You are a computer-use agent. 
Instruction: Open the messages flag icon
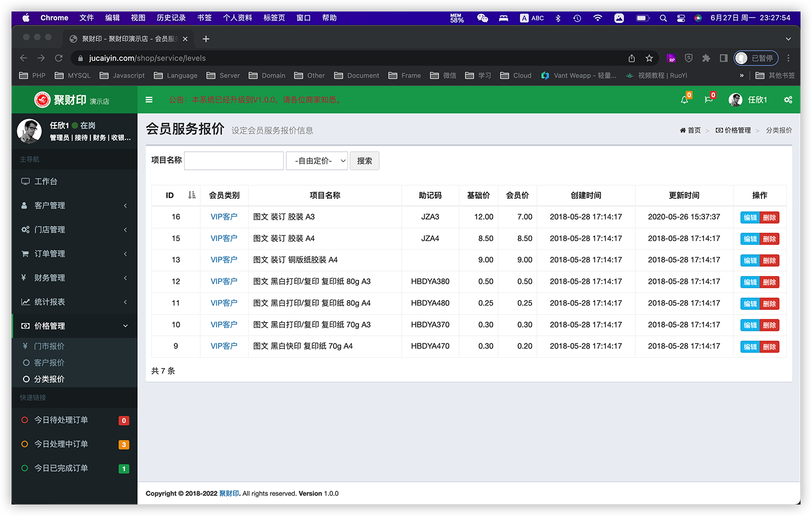coord(708,100)
